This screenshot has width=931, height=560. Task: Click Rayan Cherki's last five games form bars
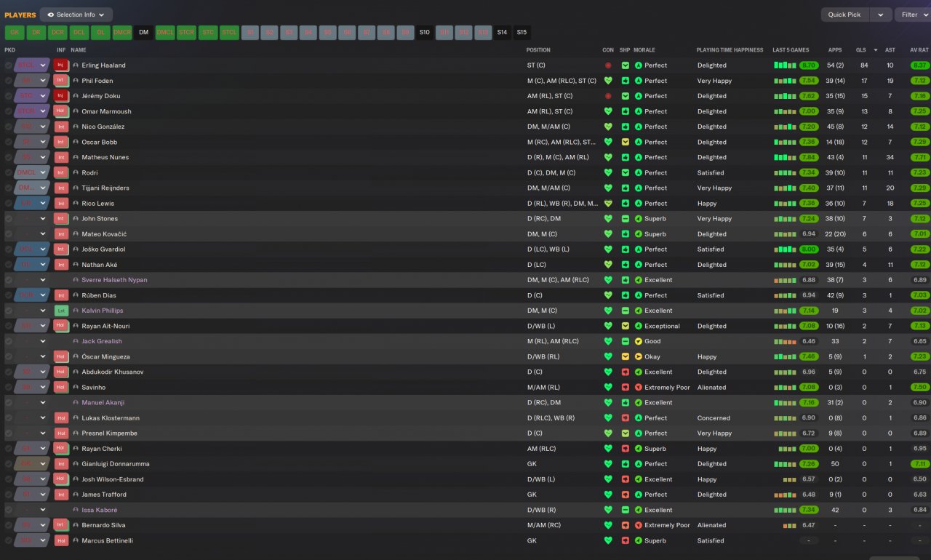pyautogui.click(x=787, y=449)
